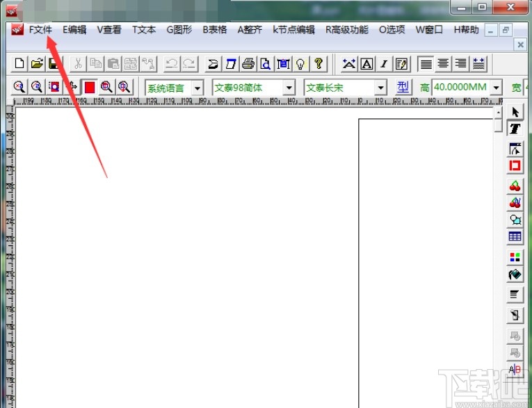Click the 40.0000MM height field
This screenshot has height=408, width=532.
(460, 88)
